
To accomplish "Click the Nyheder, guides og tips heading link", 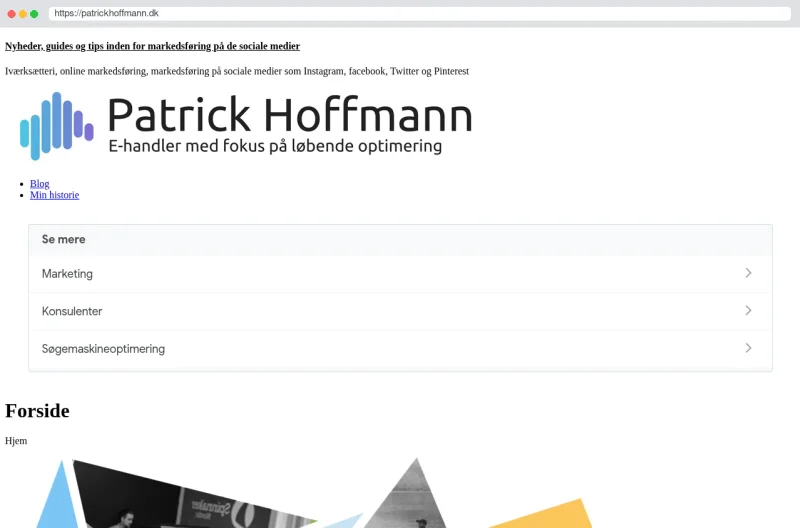I will coord(153,46).
